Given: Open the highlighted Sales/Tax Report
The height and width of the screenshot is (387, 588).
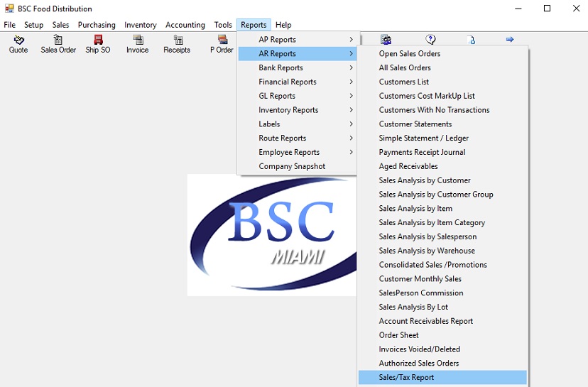Looking at the screenshot, I should coord(442,377).
